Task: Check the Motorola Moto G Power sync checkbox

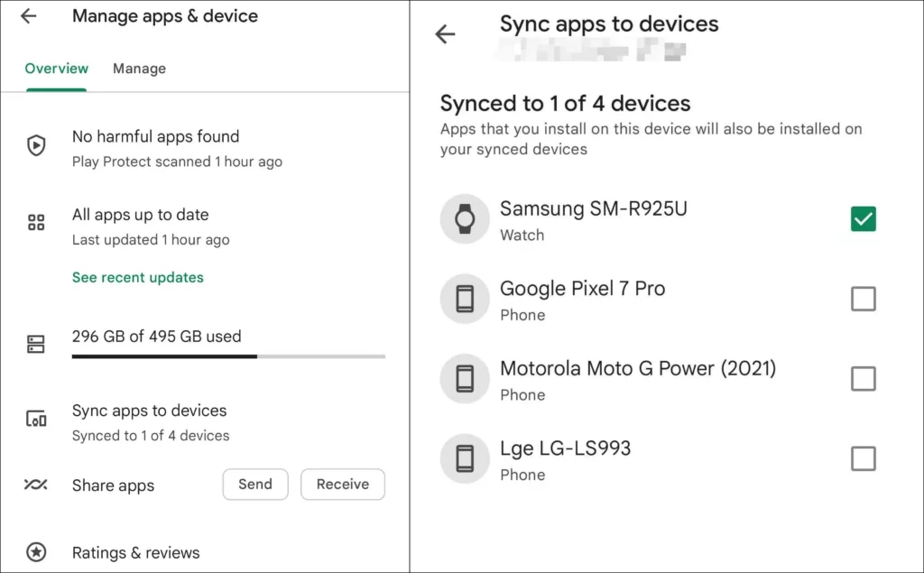Action: click(x=864, y=378)
